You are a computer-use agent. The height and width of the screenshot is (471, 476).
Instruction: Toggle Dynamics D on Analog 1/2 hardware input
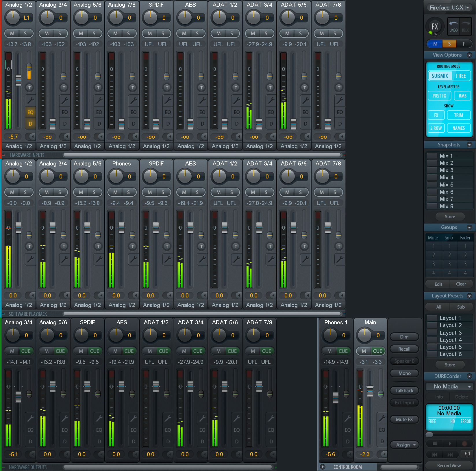[30, 124]
